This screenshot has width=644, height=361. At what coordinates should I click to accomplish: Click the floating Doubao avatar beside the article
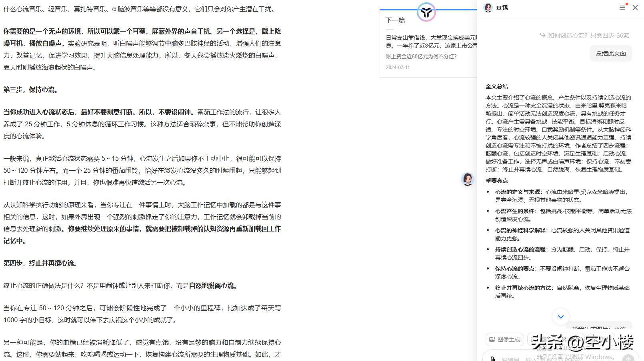(x=468, y=179)
